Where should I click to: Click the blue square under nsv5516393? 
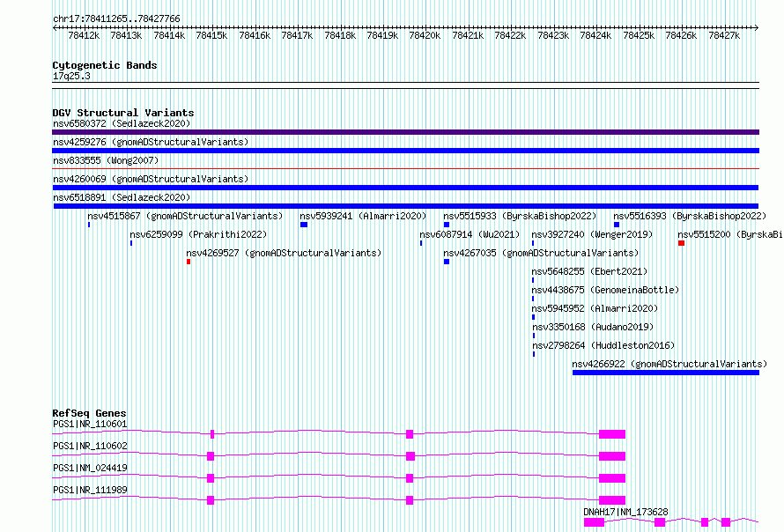point(617,225)
